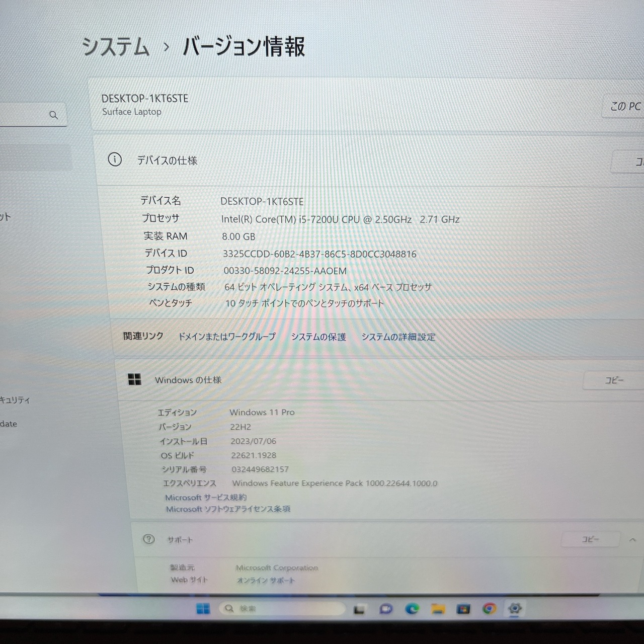Open File Explorer from the taskbar
Viewport: 644px width, 644px height.
(438, 609)
